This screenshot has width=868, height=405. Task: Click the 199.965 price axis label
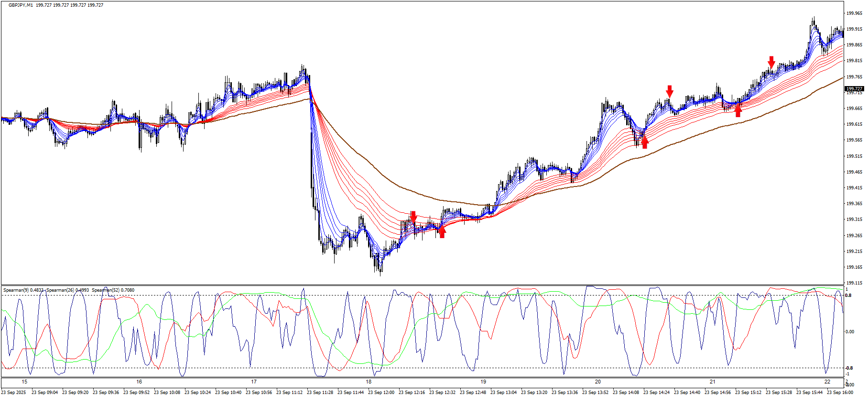click(854, 13)
